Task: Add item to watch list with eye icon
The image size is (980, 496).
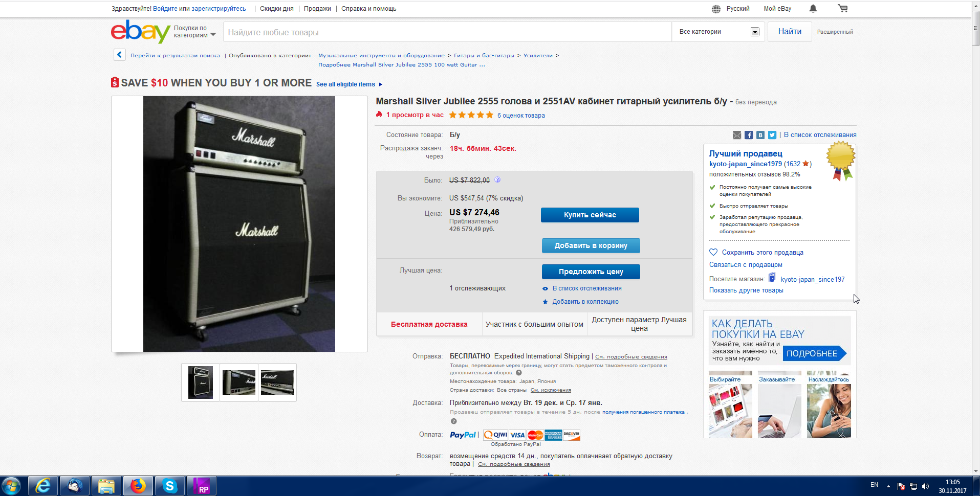Action: 546,288
